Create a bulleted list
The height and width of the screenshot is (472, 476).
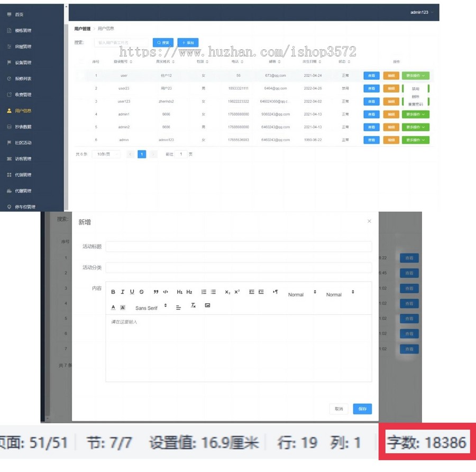[214, 292]
